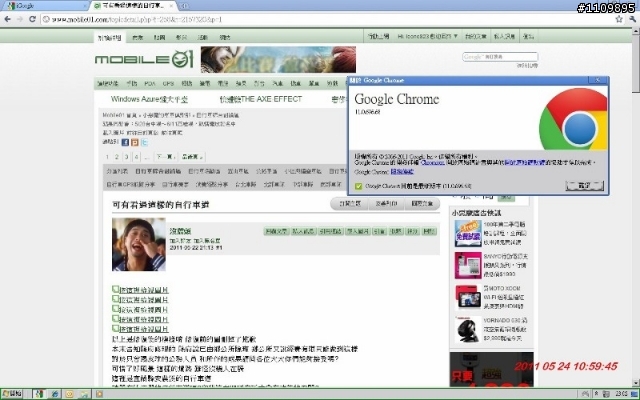Open the free trial ad thumbnail in sidebar
This screenshot has height=400, width=640.
coord(468,233)
